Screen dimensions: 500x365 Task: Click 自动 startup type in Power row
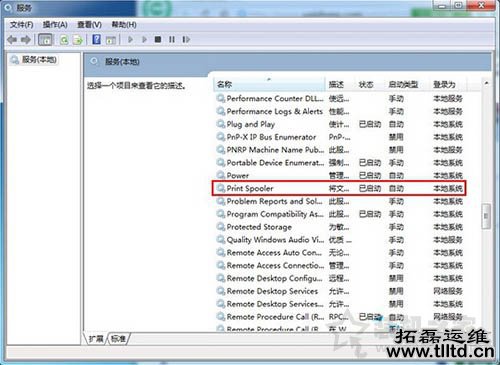pyautogui.click(x=396, y=176)
